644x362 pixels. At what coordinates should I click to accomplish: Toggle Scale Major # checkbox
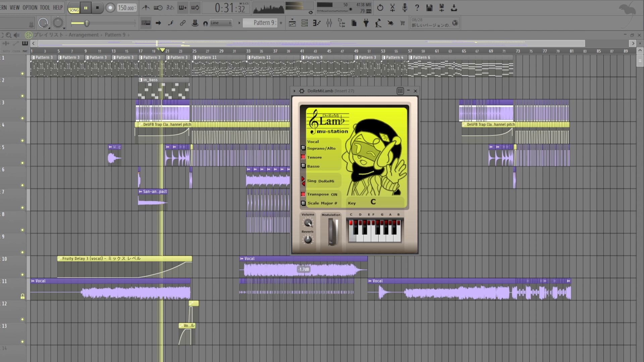coord(303,203)
